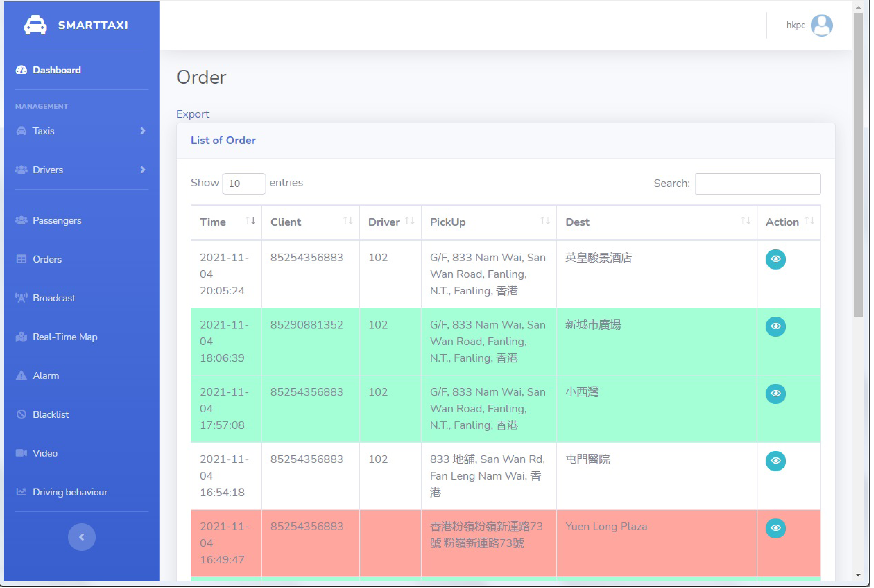Click the List of Order heading

coord(223,140)
